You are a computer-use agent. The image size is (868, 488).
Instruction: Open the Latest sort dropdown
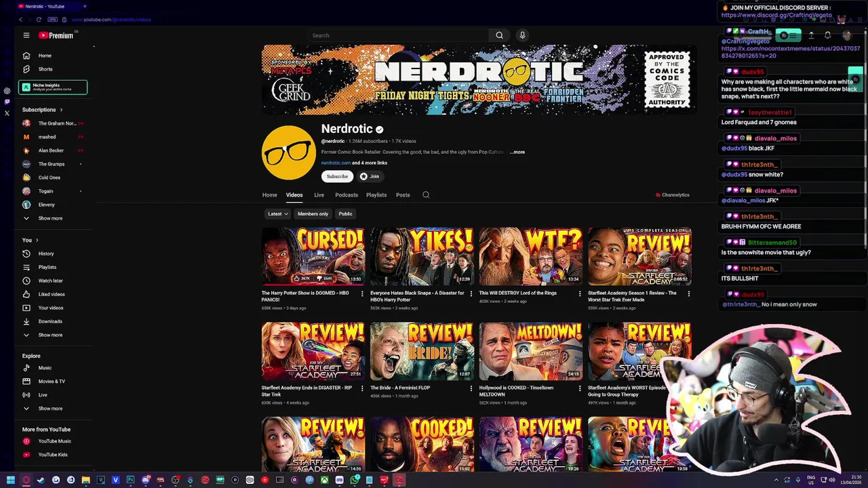point(277,214)
